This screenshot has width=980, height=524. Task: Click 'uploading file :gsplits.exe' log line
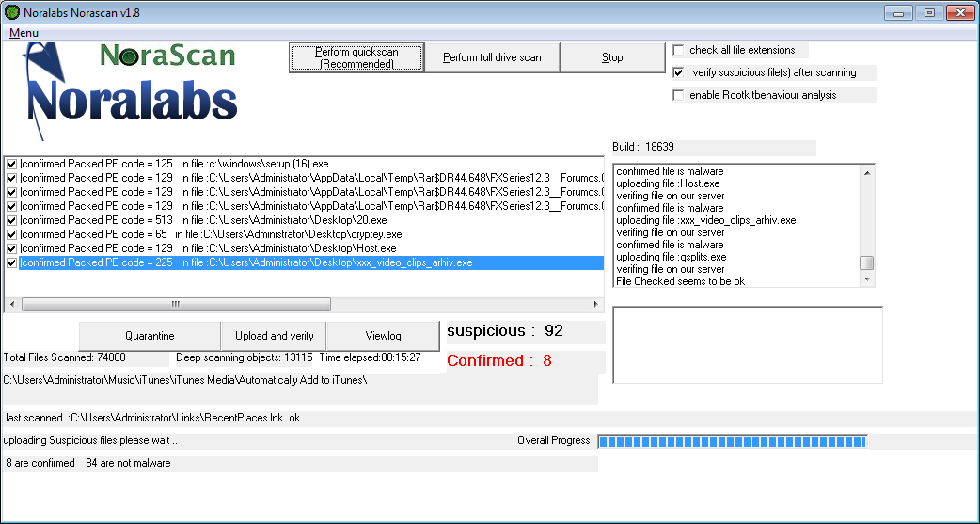point(671,257)
